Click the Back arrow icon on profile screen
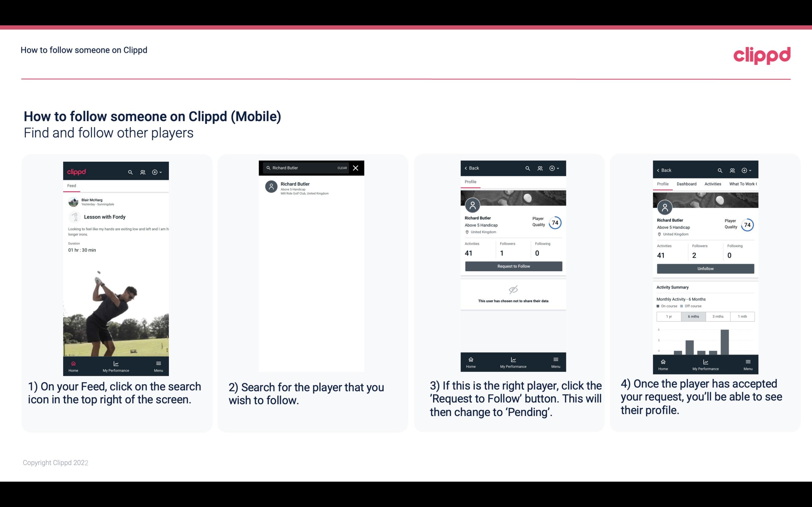Viewport: 812px width, 507px height. (467, 167)
